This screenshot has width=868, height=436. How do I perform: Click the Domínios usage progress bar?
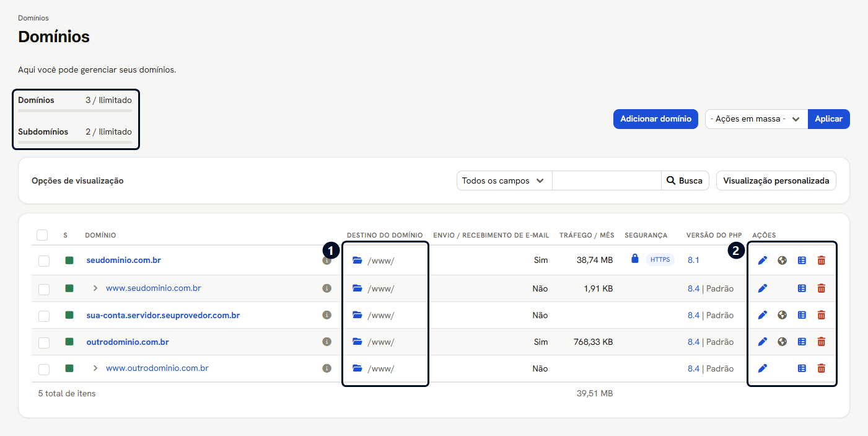pos(75,110)
